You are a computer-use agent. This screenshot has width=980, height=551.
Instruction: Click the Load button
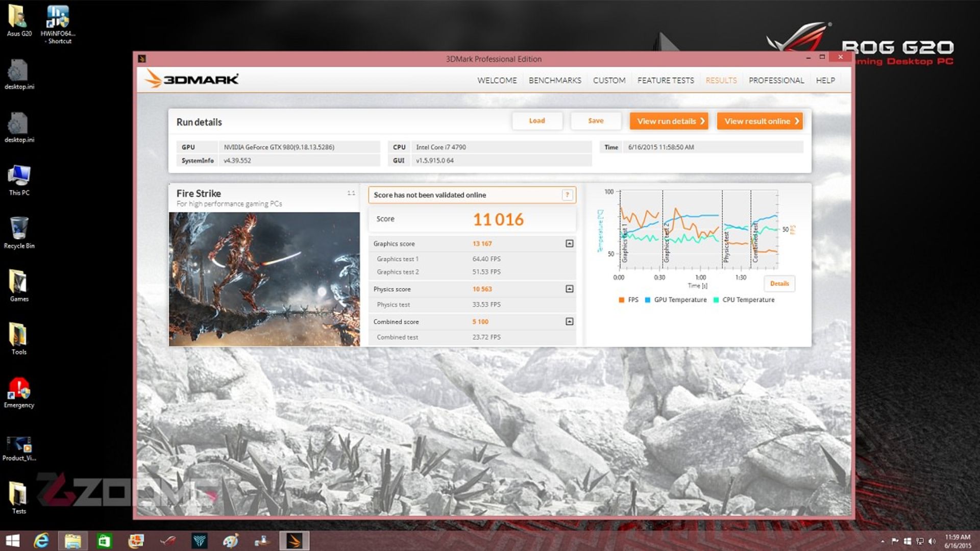[536, 120]
